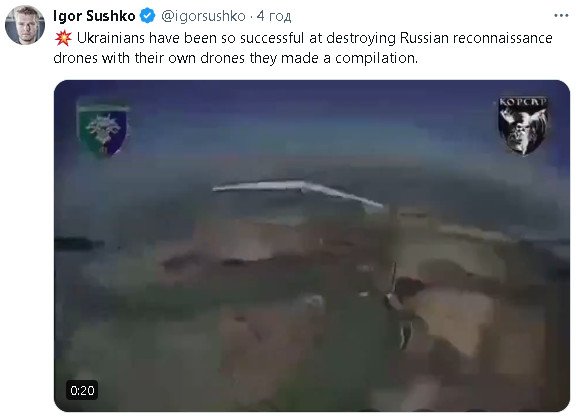Open the @igorsushko handle link
Screen dimensions: 583x416
(x=203, y=16)
